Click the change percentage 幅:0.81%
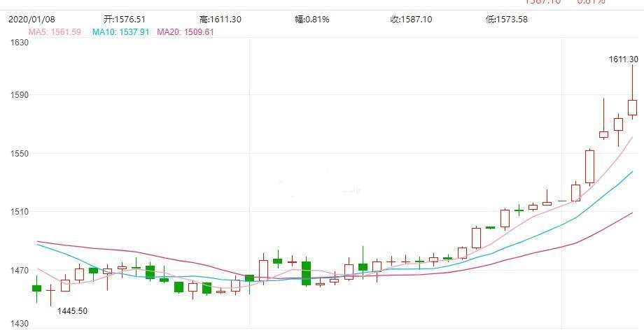Viewport: 644px width, 330px height. 312,20
